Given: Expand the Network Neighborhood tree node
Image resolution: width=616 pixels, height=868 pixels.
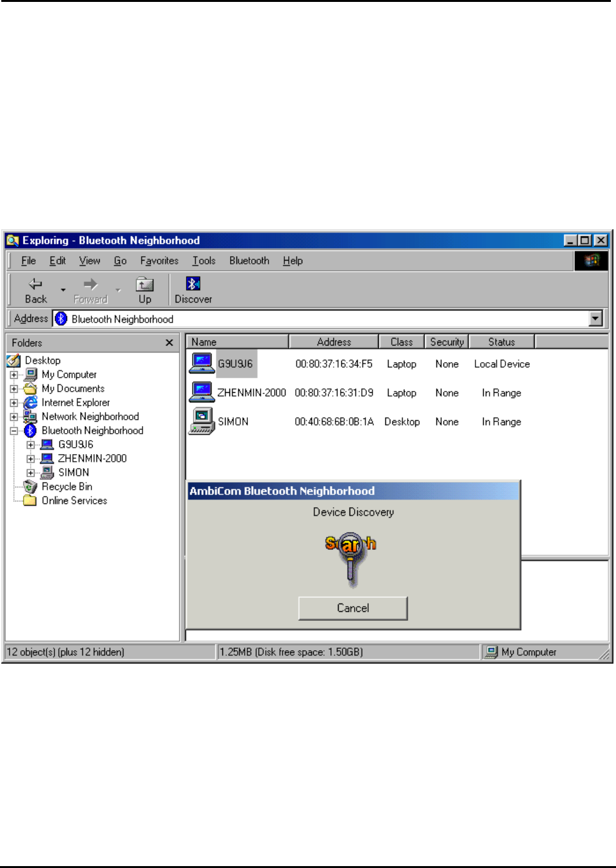Looking at the screenshot, I should tap(14, 417).
